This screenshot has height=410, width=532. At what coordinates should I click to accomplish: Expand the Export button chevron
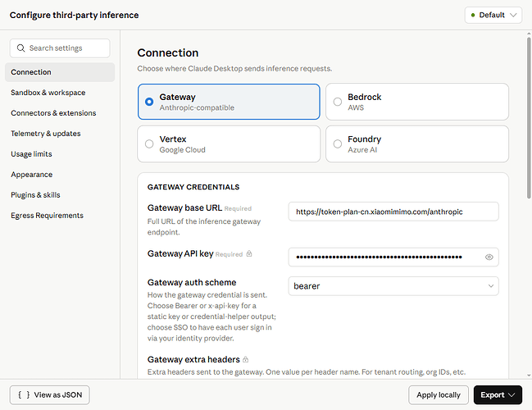coord(512,394)
